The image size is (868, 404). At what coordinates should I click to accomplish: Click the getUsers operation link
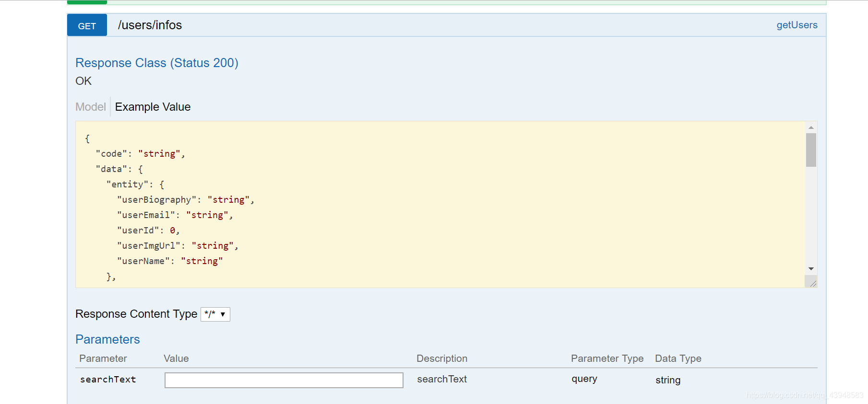(x=797, y=25)
